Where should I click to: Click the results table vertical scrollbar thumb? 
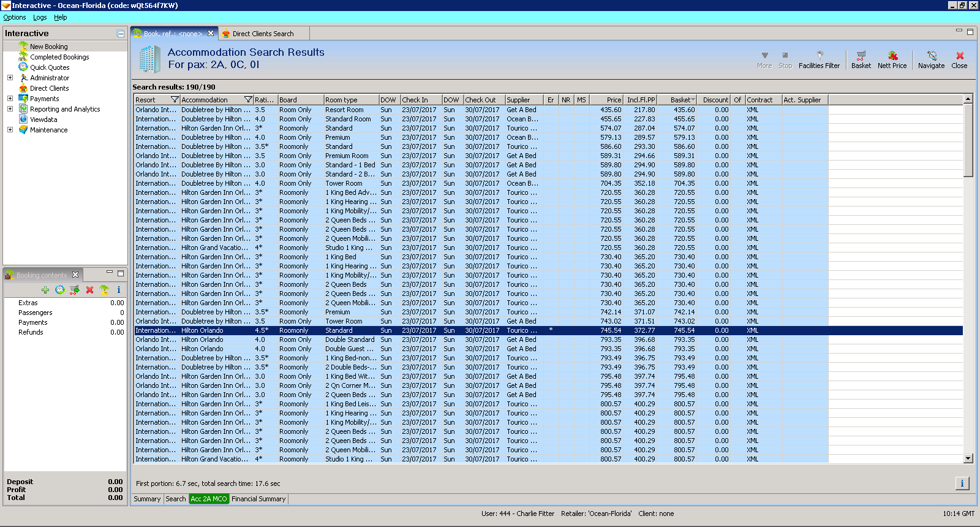click(x=968, y=140)
